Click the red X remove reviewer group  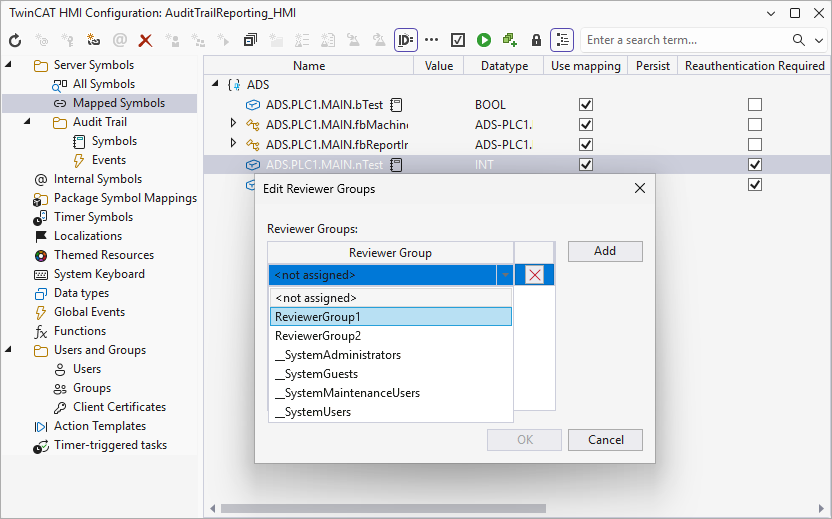pyautogui.click(x=534, y=275)
